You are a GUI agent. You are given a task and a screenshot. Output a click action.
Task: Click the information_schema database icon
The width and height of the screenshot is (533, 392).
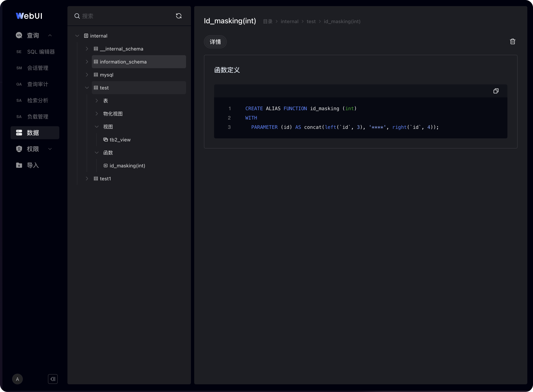pyautogui.click(x=96, y=62)
